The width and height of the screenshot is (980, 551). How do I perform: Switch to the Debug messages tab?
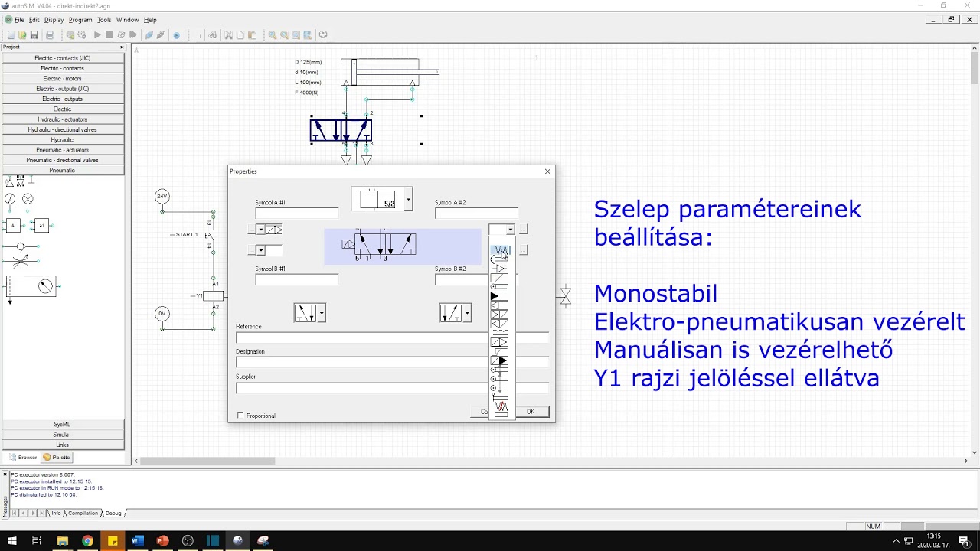[x=113, y=513]
